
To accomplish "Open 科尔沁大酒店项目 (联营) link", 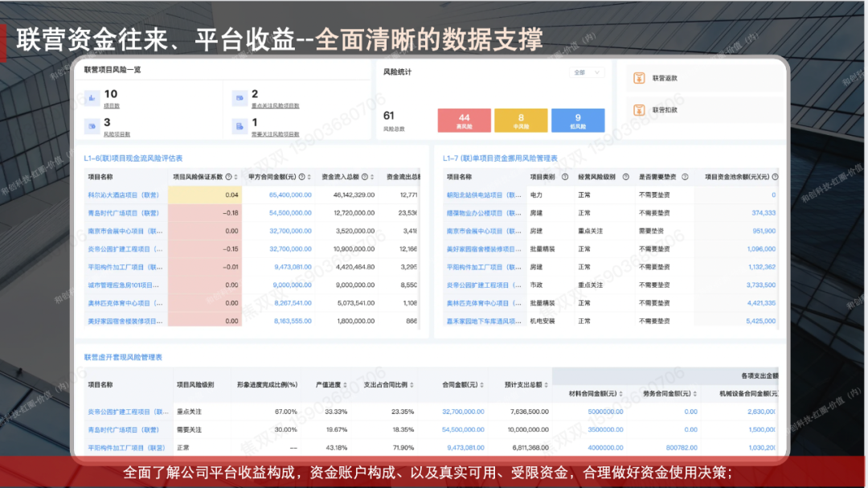I will pos(124,195).
